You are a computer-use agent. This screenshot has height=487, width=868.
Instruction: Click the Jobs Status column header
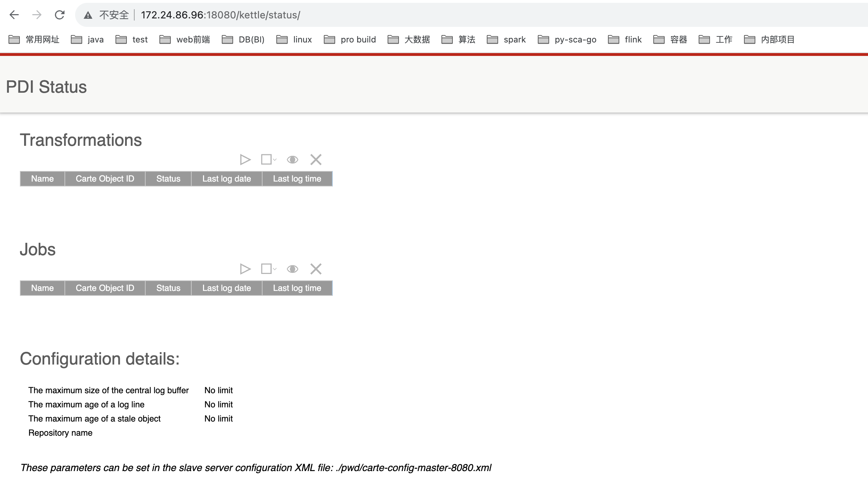(168, 288)
